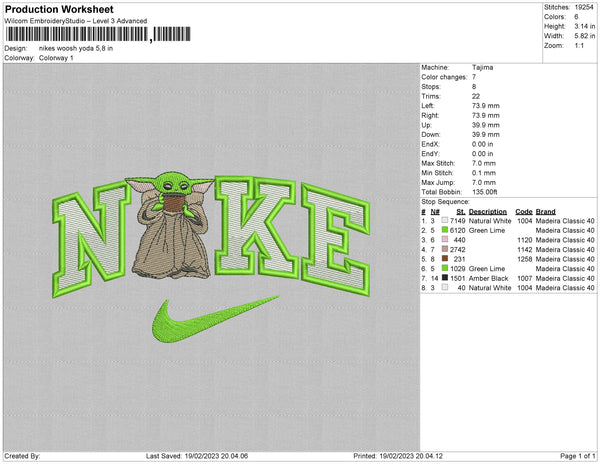Click the "EndX:" label
This screenshot has width=600, height=464.
point(430,144)
